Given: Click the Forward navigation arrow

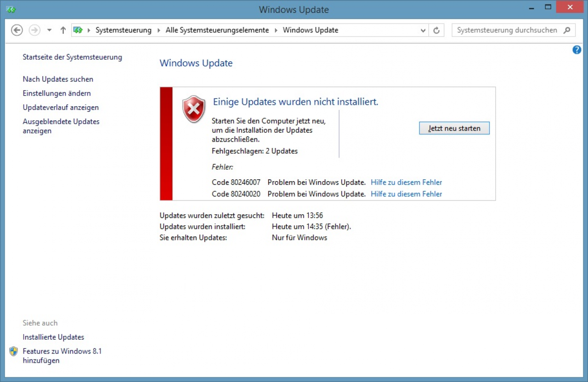Looking at the screenshot, I should pyautogui.click(x=34, y=30).
